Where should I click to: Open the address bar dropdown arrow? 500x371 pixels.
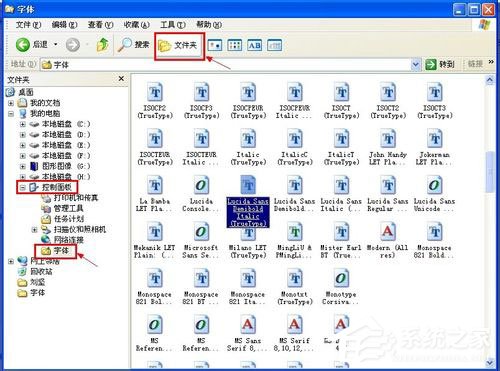tap(415, 64)
